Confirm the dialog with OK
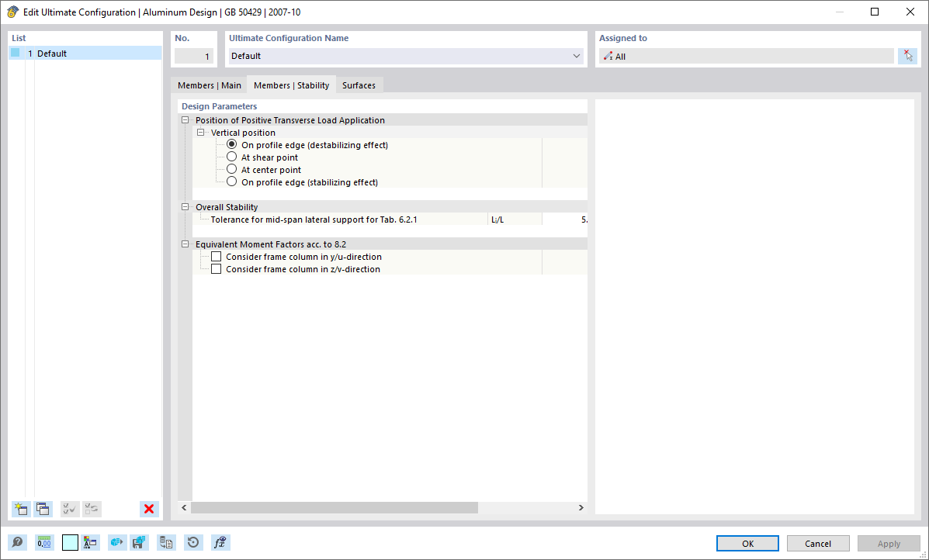 [x=747, y=543]
